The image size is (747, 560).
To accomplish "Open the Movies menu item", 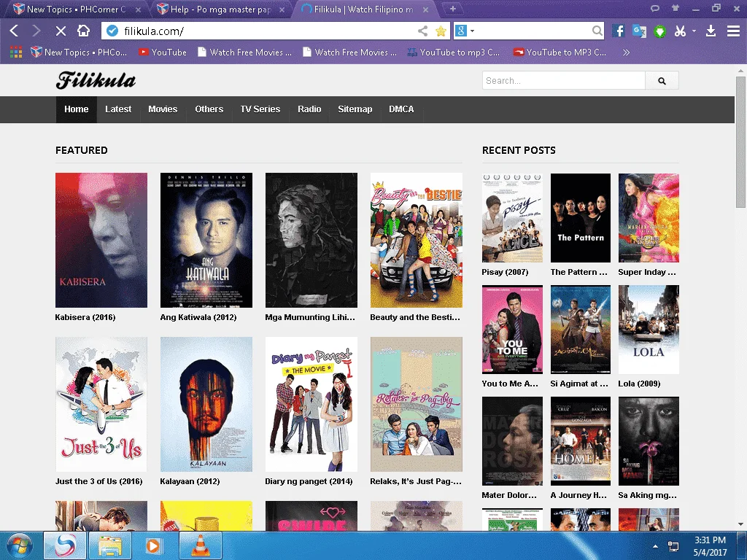I will (163, 109).
